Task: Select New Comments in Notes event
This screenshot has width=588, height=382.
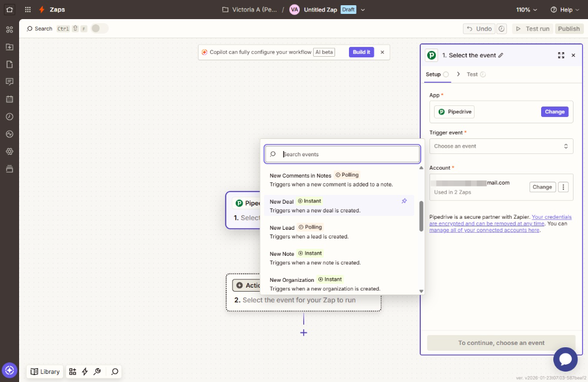Action: point(339,179)
